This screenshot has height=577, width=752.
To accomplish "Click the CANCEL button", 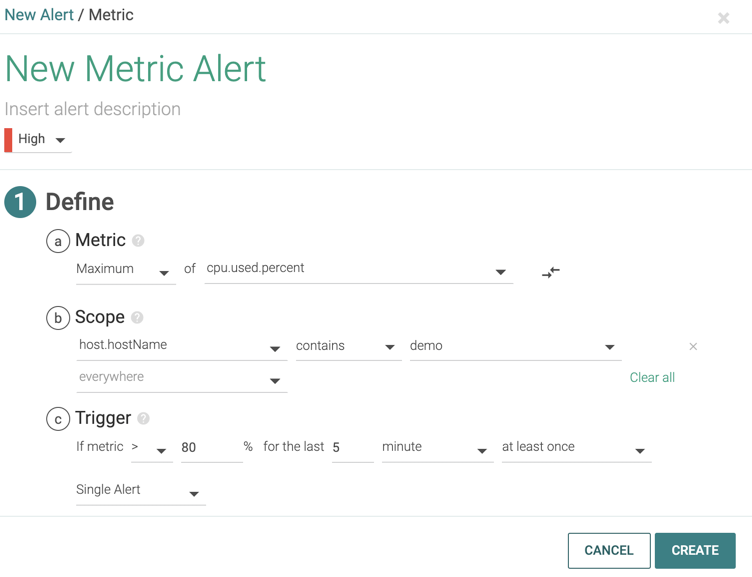I will pos(609,551).
